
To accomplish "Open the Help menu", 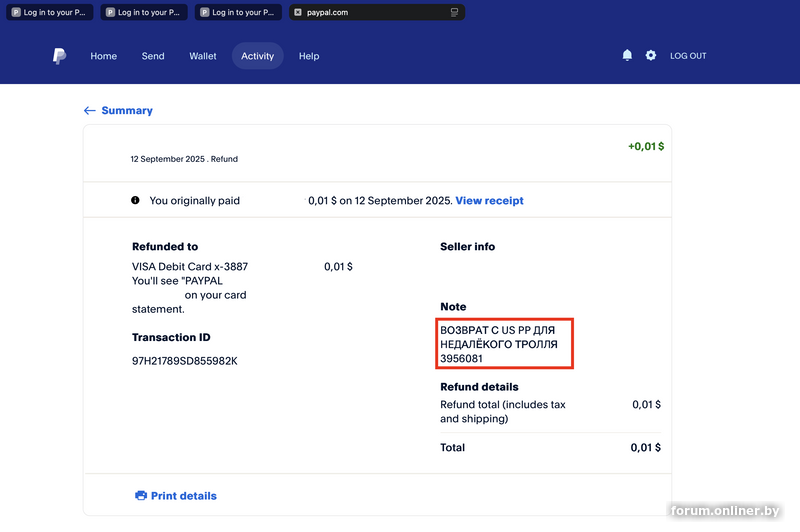I will (309, 56).
